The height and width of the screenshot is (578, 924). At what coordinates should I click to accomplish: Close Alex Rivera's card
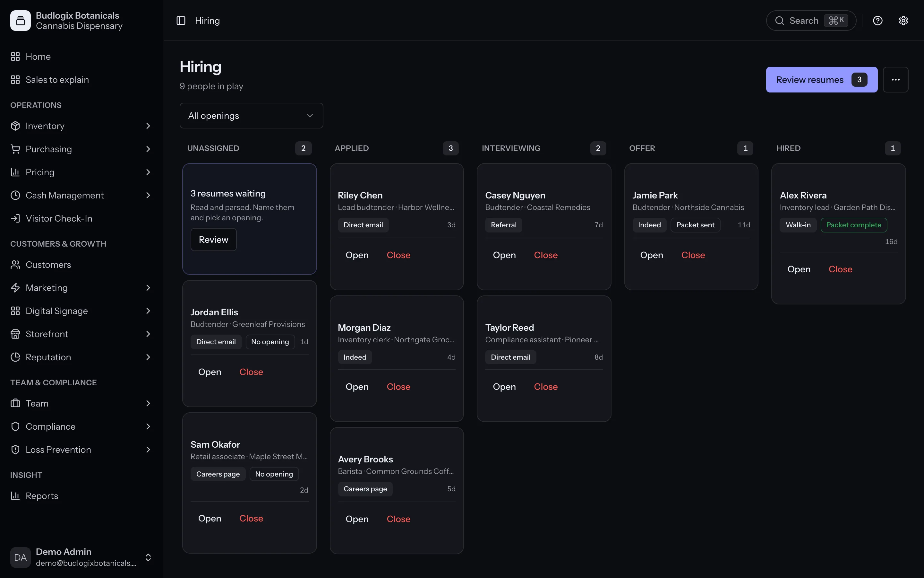[x=840, y=269]
